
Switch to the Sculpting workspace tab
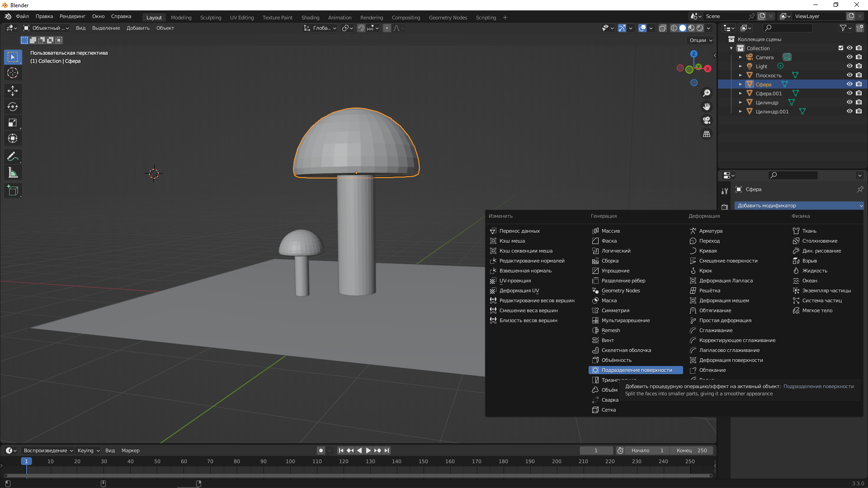pyautogui.click(x=211, y=18)
